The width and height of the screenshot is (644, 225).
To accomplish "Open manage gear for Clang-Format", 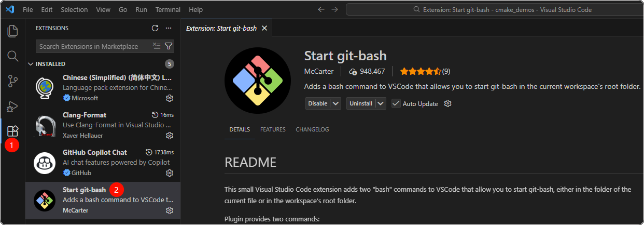I will (x=169, y=136).
